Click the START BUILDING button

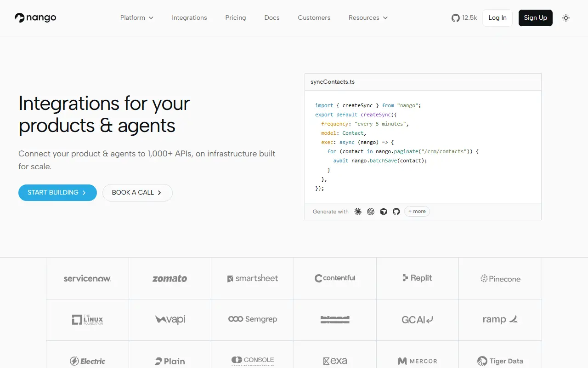coord(57,193)
